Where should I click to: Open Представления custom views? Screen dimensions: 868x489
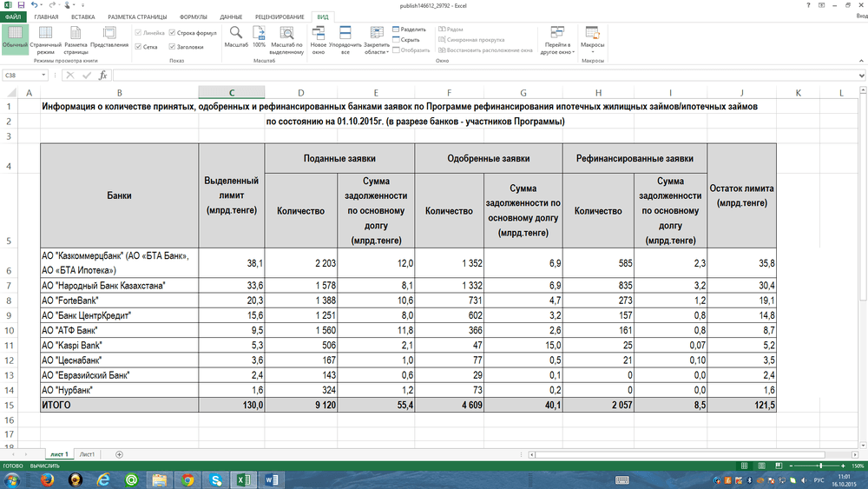point(109,36)
